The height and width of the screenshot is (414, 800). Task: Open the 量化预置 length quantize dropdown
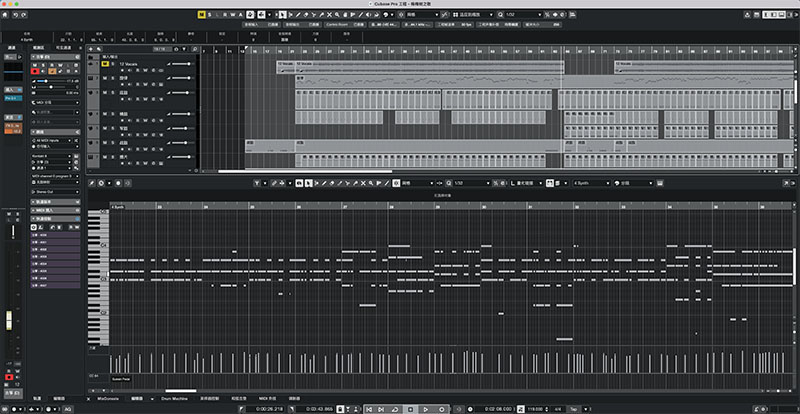point(529,183)
